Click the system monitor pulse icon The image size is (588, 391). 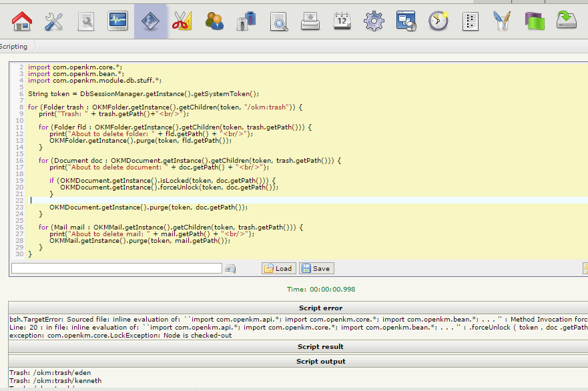click(x=118, y=21)
